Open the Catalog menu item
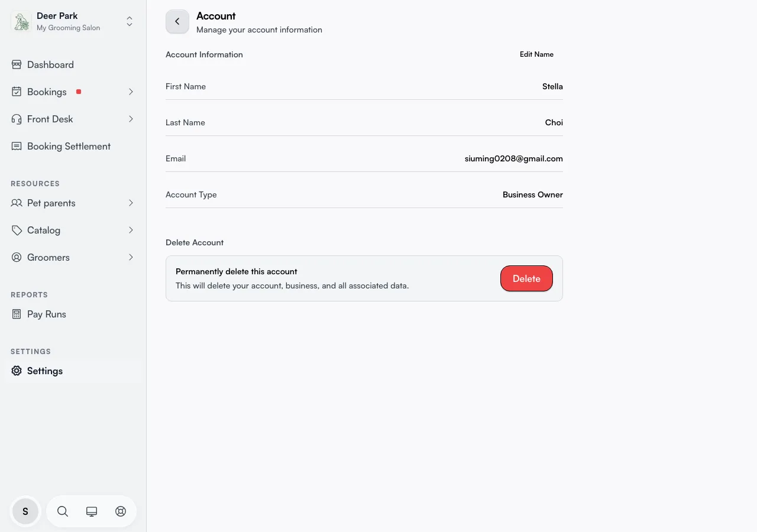Viewport: 757px width, 532px height. tap(73, 230)
